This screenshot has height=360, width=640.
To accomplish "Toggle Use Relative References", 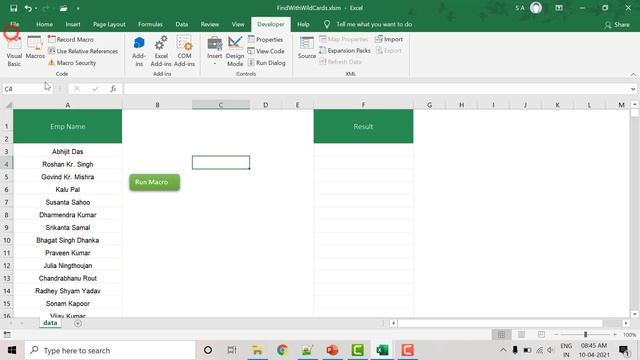I will point(83,51).
